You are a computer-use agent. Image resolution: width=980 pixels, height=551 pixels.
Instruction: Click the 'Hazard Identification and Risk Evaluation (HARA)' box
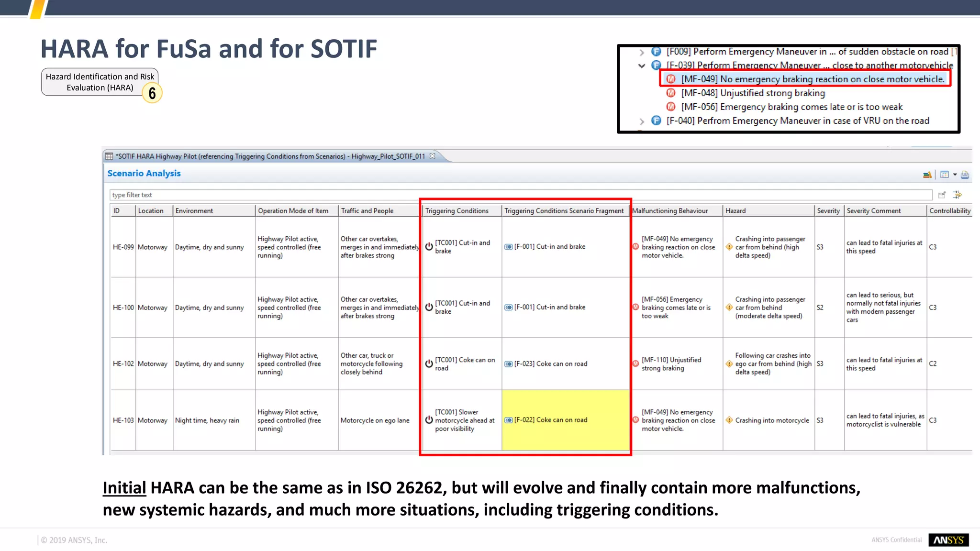click(x=100, y=82)
